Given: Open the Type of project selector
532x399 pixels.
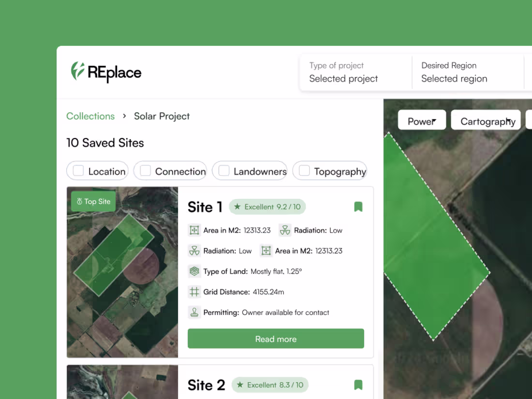Looking at the screenshot, I should coord(343,72).
